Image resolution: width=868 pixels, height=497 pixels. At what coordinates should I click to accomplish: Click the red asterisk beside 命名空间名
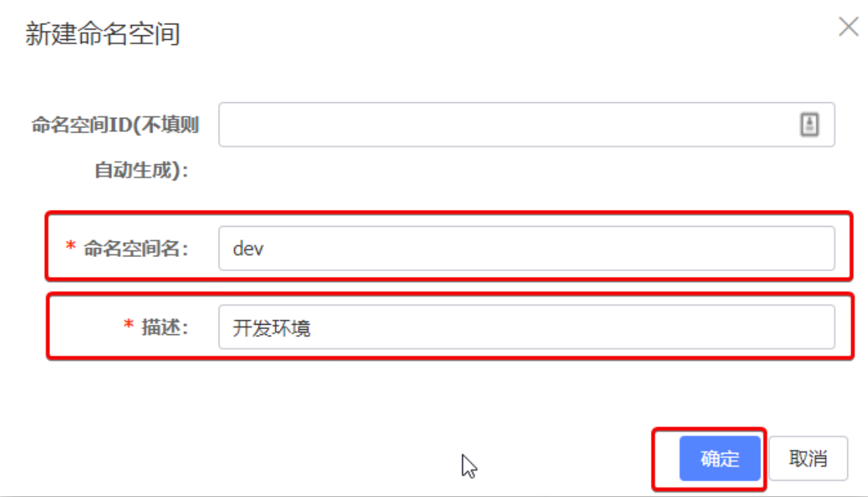[71, 246]
